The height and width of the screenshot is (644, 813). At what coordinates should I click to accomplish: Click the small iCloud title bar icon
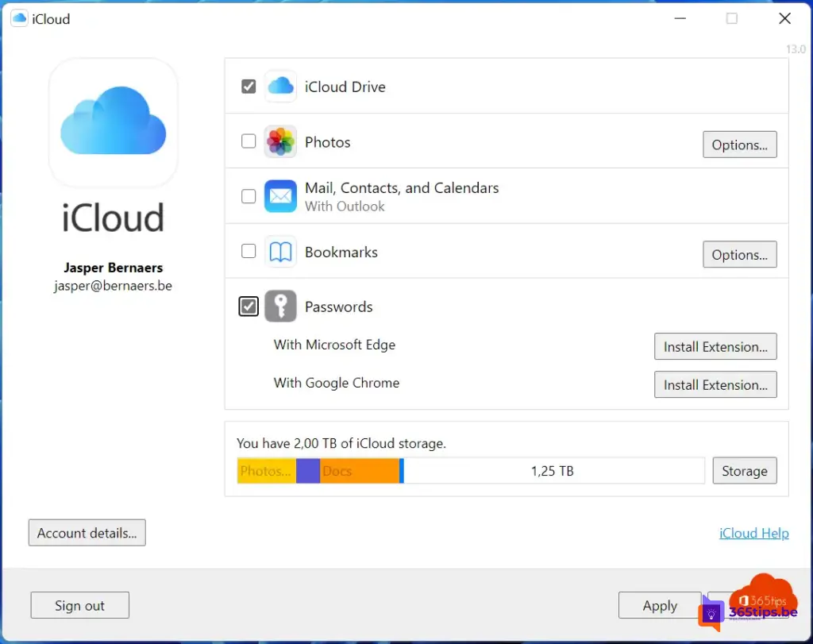pyautogui.click(x=19, y=18)
